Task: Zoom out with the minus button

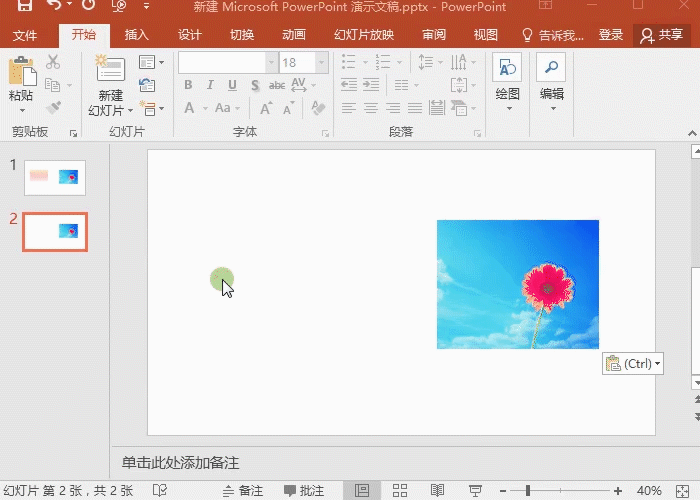Action: [x=503, y=491]
